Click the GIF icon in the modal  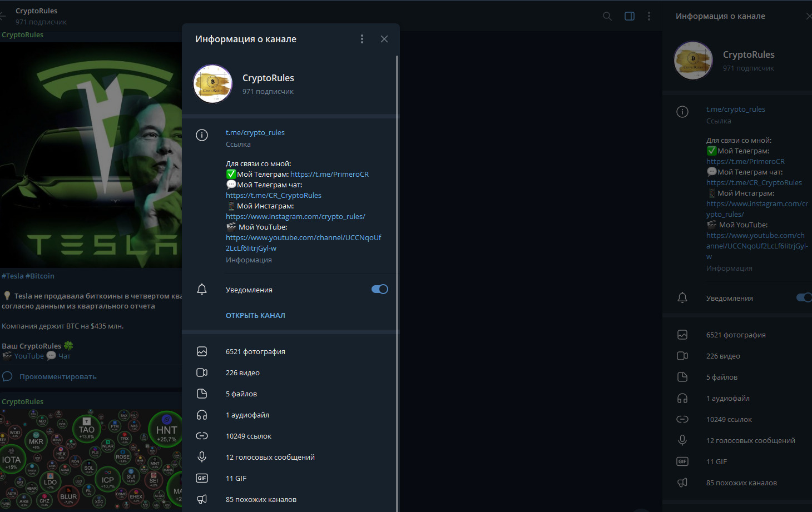pos(202,478)
